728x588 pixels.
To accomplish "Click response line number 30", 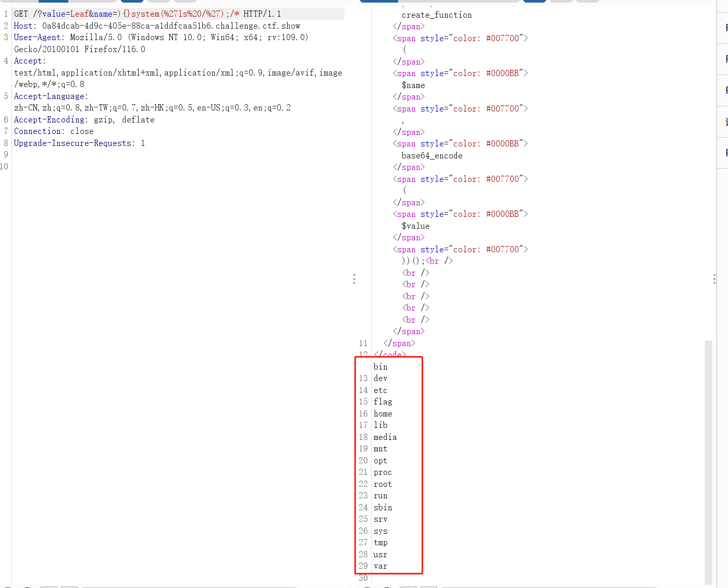I will (363, 578).
